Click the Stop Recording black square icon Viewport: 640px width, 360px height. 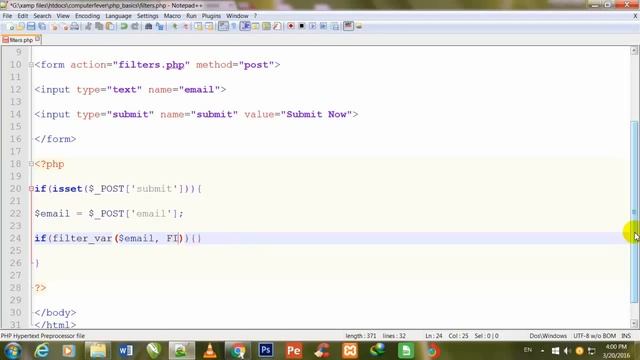coord(302,27)
